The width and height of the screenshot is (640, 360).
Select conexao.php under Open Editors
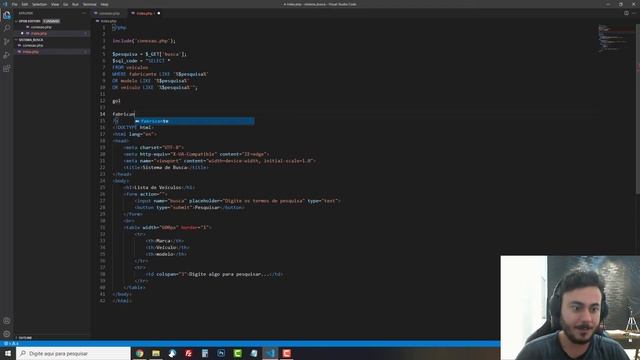click(x=42, y=27)
